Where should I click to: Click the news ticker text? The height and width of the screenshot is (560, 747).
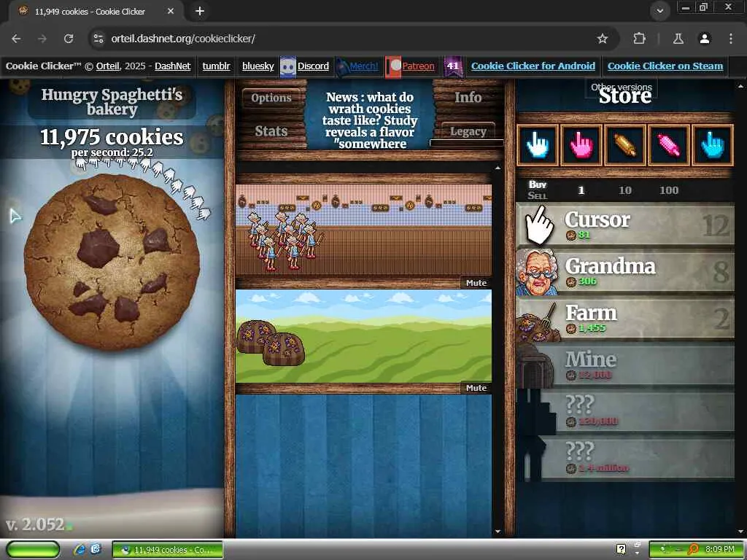point(370,120)
